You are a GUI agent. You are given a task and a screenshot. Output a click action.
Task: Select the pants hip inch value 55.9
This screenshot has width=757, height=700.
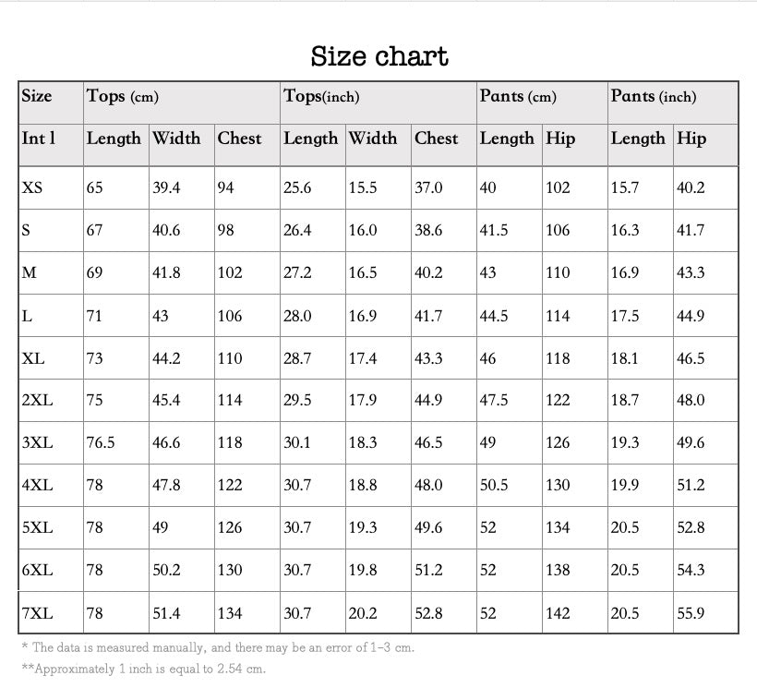691,613
